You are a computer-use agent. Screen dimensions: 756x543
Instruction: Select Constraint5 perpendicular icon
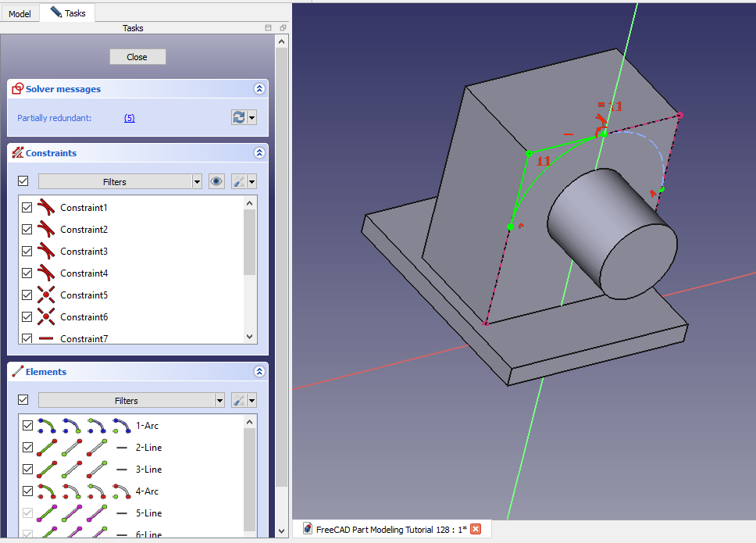(48, 295)
